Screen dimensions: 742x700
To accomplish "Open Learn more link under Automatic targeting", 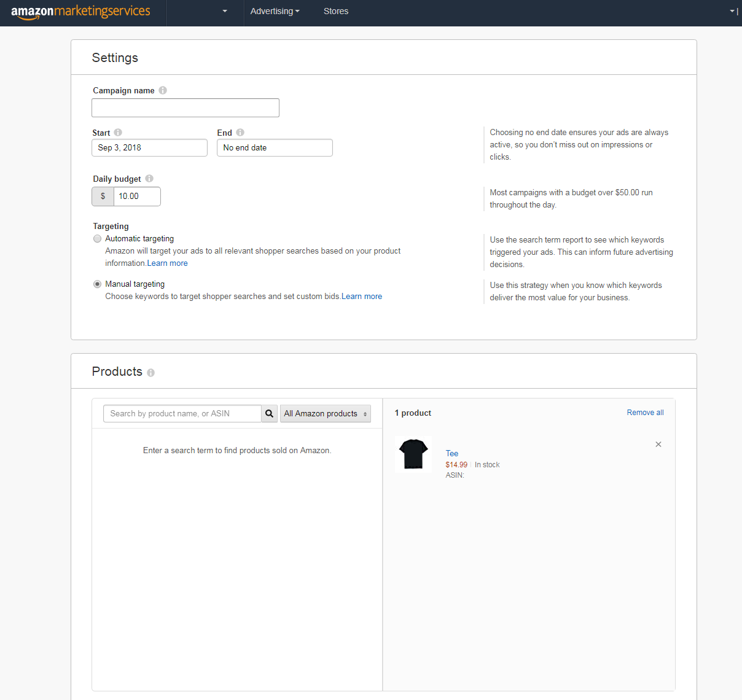I will tap(168, 263).
